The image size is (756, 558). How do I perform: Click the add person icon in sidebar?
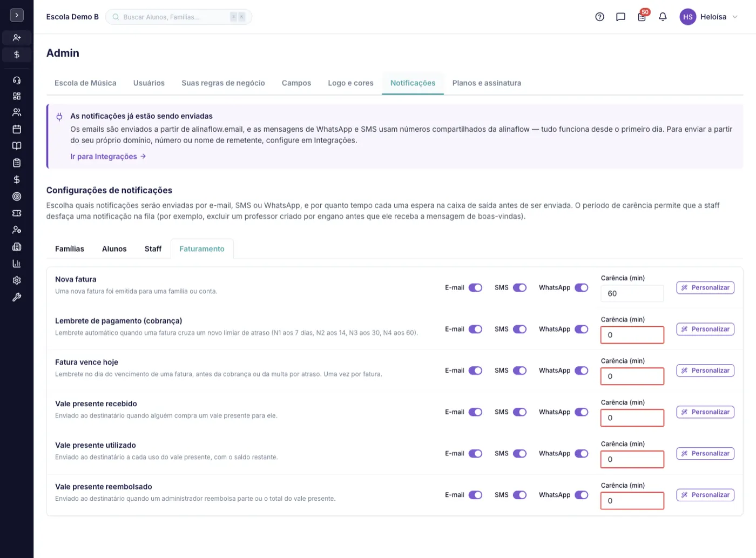17,38
